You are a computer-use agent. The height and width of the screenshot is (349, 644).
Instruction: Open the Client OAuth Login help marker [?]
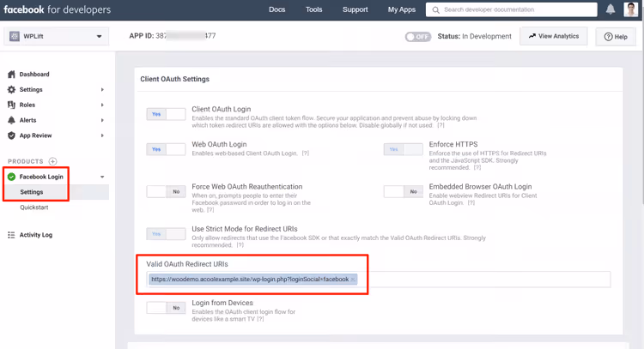(440, 125)
